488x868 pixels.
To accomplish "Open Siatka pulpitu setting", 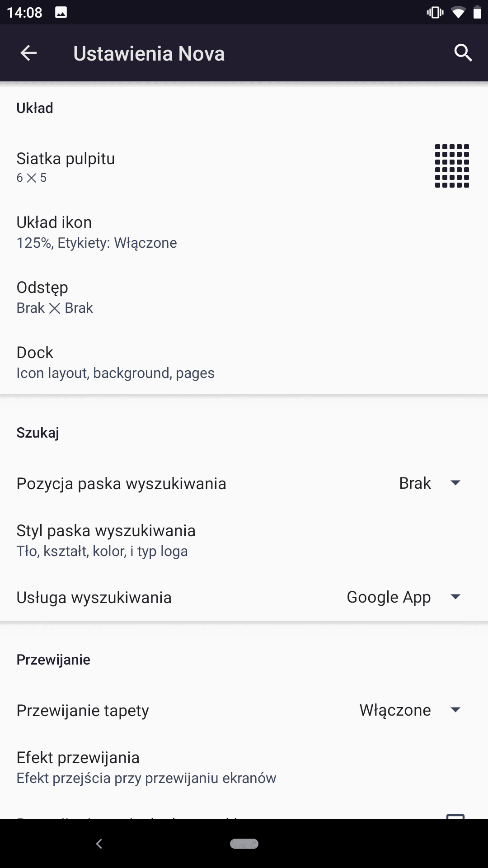I will [x=244, y=166].
